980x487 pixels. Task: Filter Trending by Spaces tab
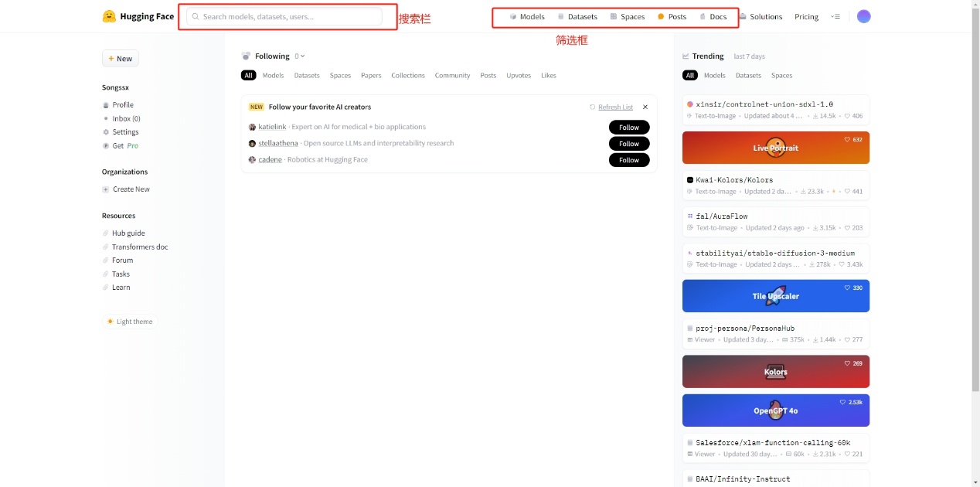coord(781,76)
